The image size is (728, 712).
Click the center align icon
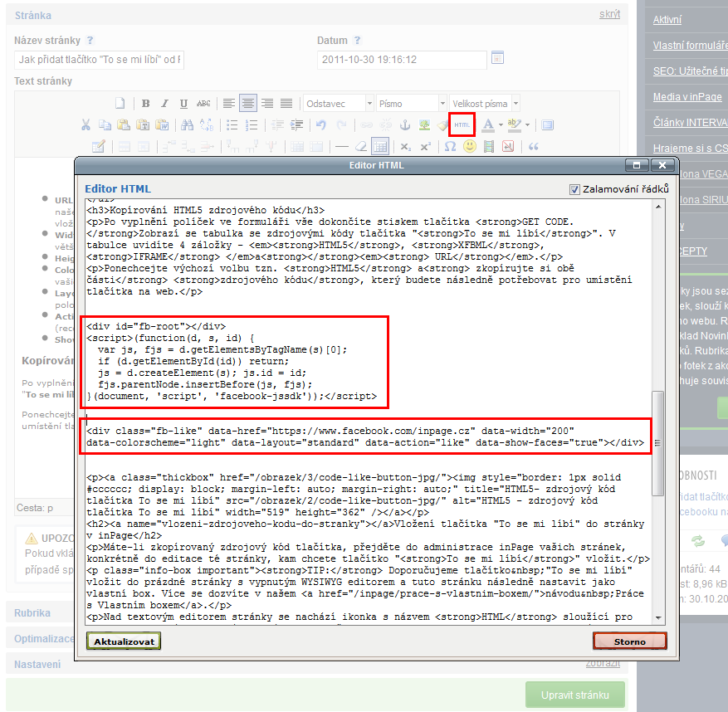(x=247, y=104)
